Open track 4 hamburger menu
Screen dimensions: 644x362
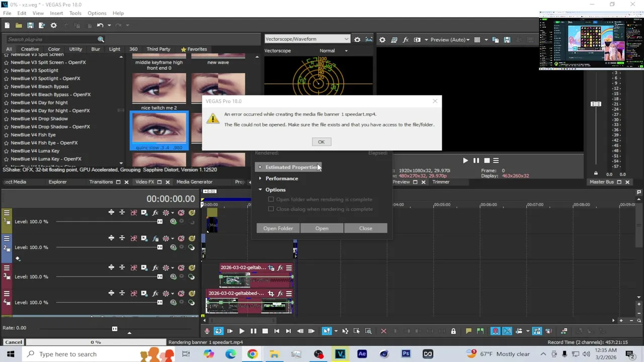pyautogui.click(x=7, y=294)
